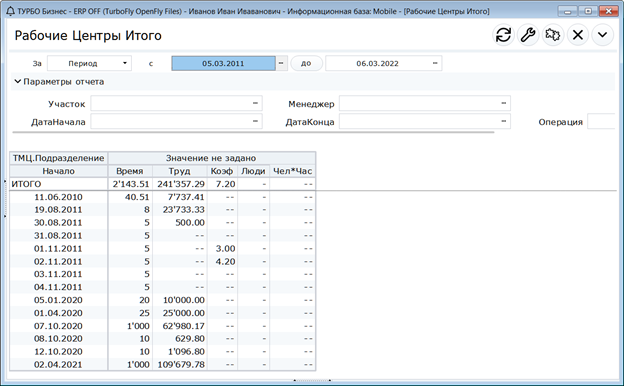624x386 pixels.
Task: Click the refresh report icon
Action: click(x=503, y=35)
